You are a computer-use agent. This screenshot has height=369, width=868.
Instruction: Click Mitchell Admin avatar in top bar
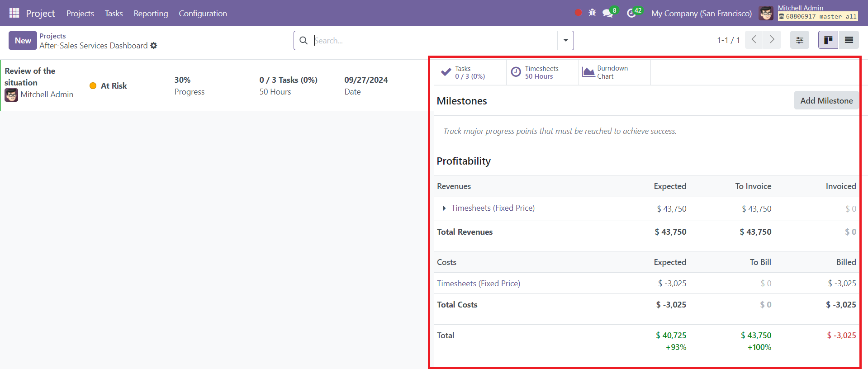pos(766,13)
